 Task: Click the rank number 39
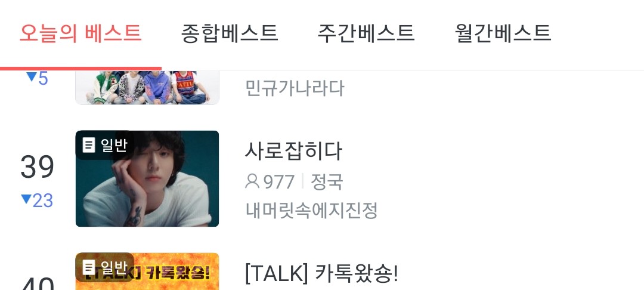[37, 167]
